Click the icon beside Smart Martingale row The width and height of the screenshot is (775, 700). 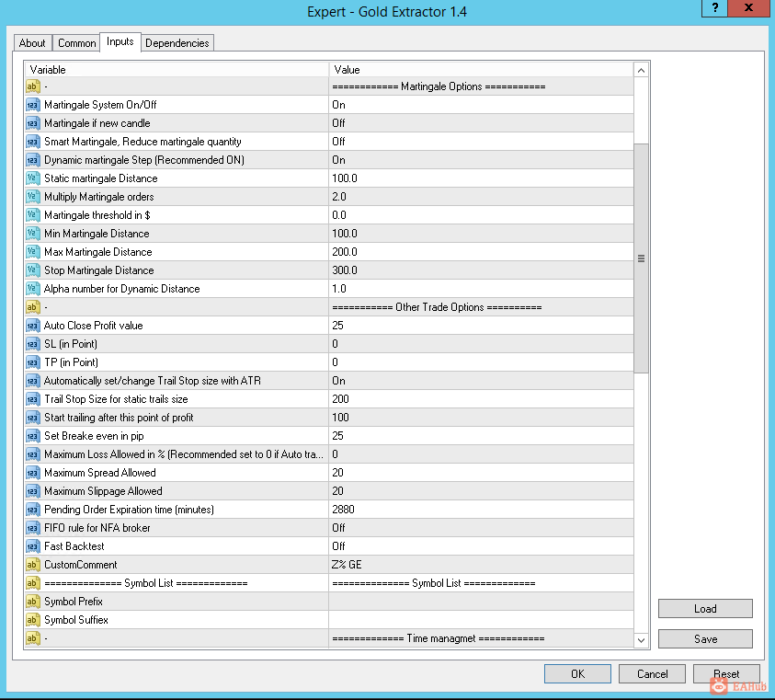32,142
